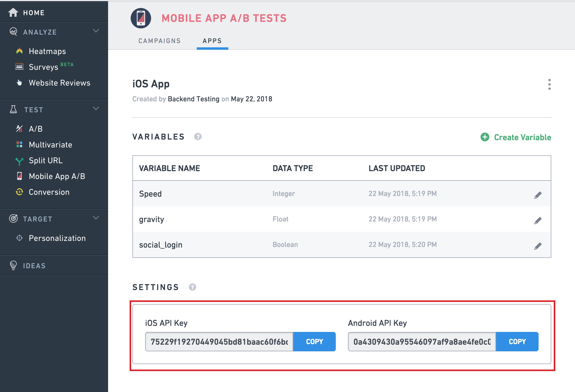Switch to the Campaigns tab
Image resolution: width=575 pixels, height=392 pixels.
(x=159, y=41)
